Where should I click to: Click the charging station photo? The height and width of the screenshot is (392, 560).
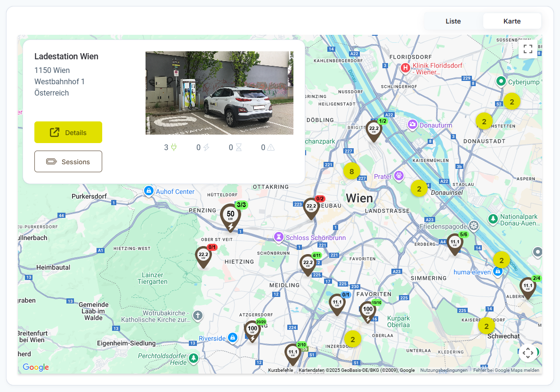[219, 93]
